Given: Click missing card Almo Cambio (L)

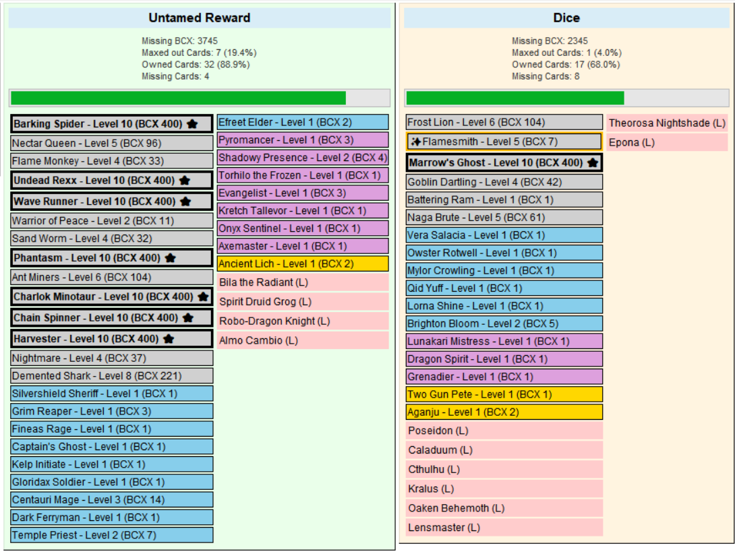Looking at the screenshot, I should (303, 341).
